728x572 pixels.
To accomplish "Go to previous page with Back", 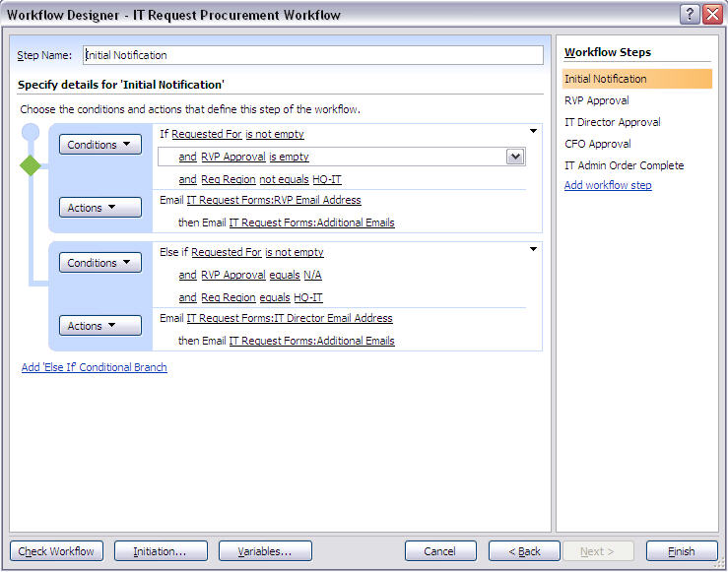I will point(524,551).
